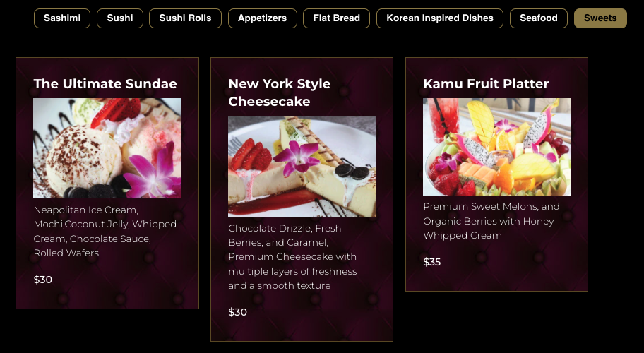
Task: Click the Fruit Platter $35 price
Action: 432,262
